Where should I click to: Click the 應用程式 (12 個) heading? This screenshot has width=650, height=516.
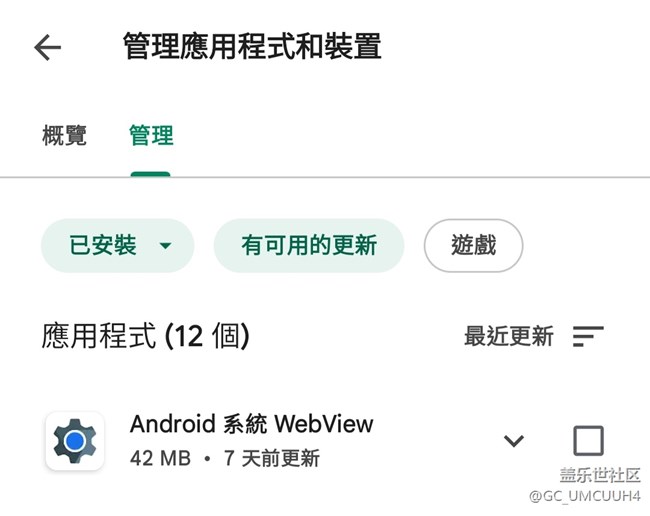click(146, 336)
